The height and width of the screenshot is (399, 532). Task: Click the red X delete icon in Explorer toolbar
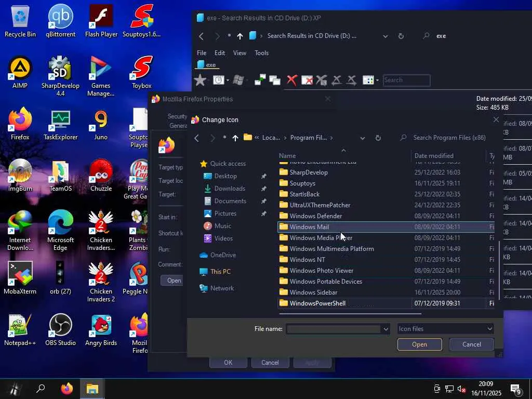[291, 80]
